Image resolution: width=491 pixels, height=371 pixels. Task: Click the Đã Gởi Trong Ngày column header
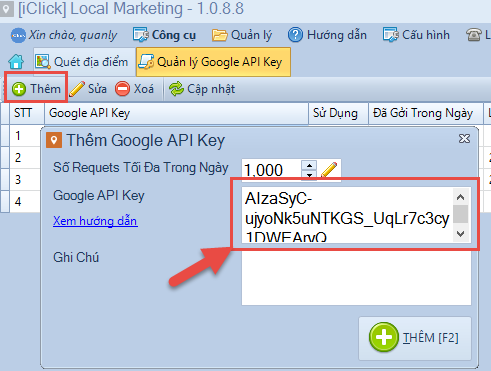point(426,113)
